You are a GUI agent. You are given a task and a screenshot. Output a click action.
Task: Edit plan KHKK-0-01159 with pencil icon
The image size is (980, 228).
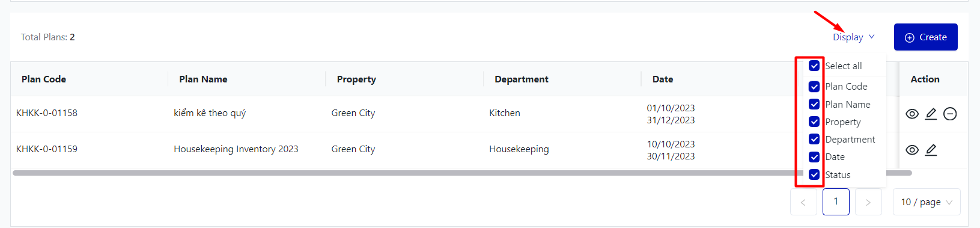[x=931, y=150]
